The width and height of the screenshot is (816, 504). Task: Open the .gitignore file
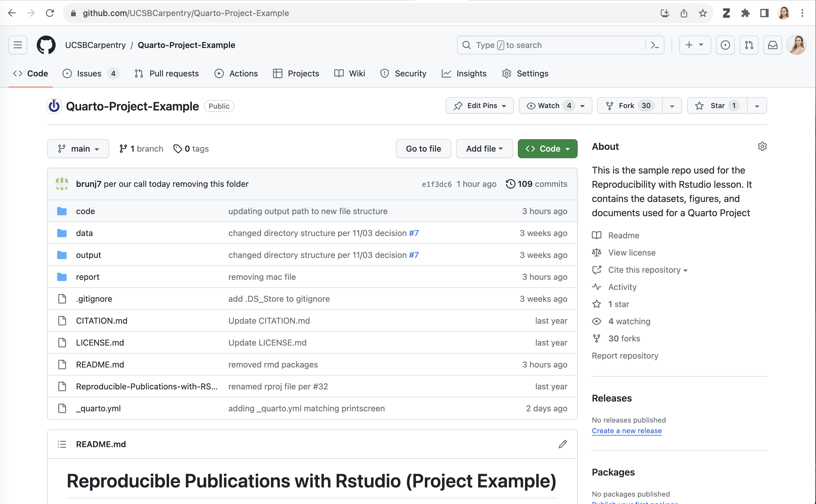pos(94,299)
